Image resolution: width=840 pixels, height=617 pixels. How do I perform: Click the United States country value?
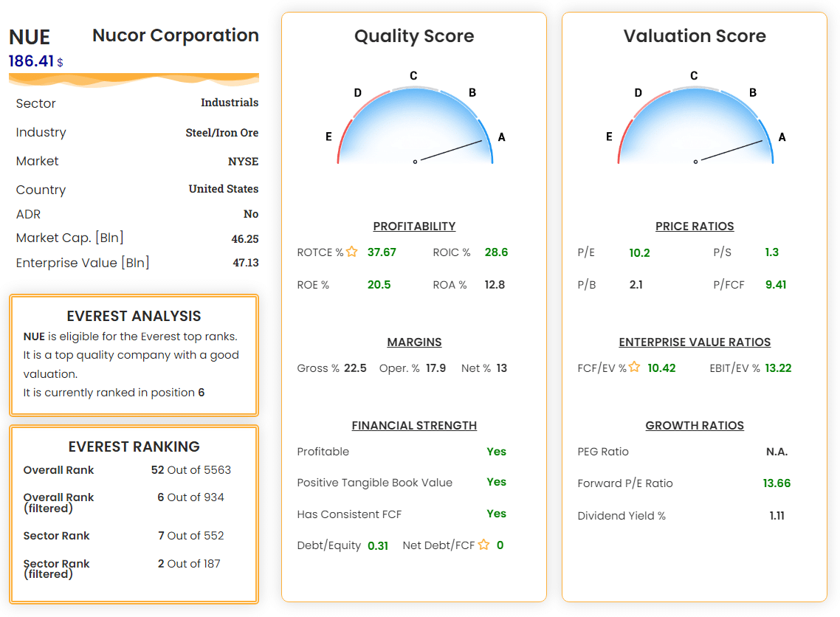[224, 188]
